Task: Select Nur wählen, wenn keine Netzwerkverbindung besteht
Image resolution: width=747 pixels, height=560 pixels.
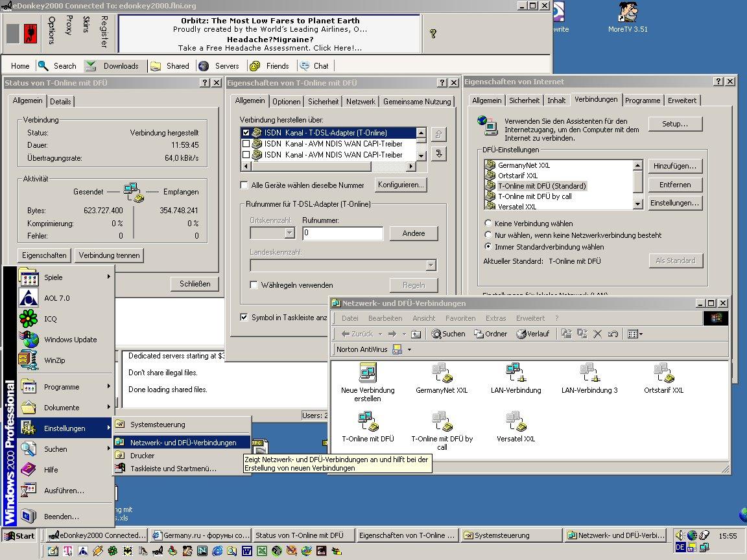Action: (x=488, y=235)
